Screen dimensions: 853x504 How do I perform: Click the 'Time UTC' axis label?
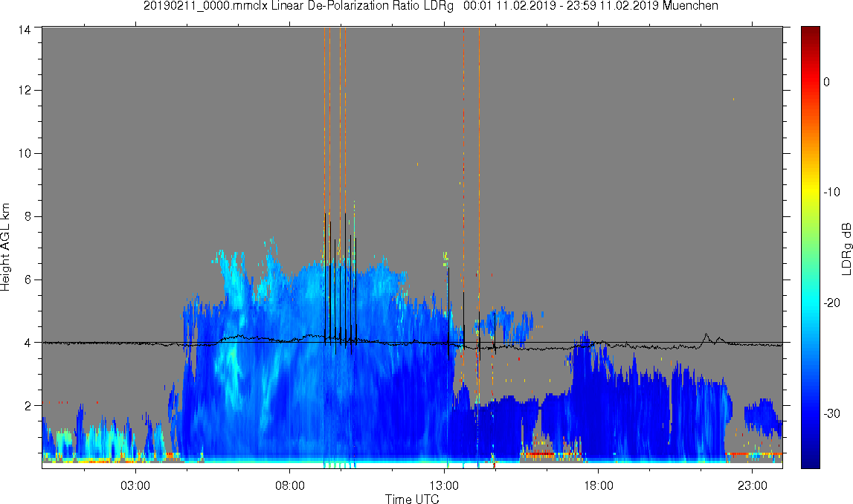click(x=412, y=499)
